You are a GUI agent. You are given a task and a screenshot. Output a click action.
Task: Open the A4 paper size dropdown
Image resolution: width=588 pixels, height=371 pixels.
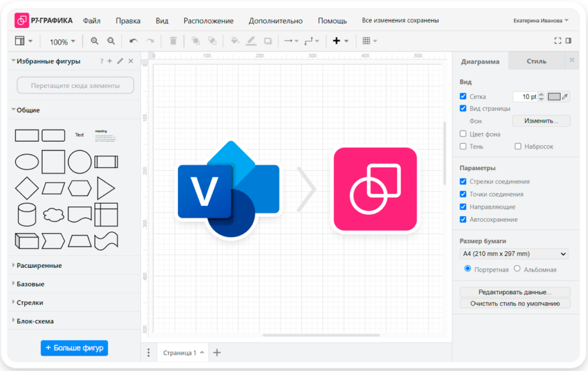(514, 254)
